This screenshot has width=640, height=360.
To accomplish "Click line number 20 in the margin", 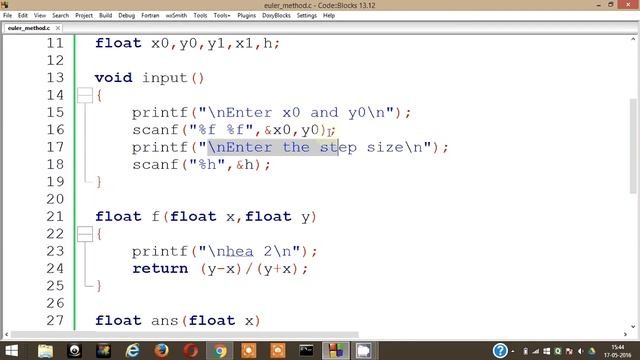I will coord(55,199).
